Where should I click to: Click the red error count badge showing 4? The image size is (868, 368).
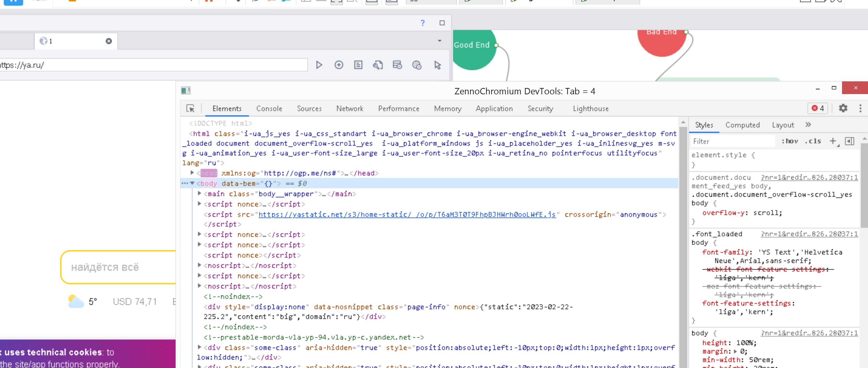(817, 108)
